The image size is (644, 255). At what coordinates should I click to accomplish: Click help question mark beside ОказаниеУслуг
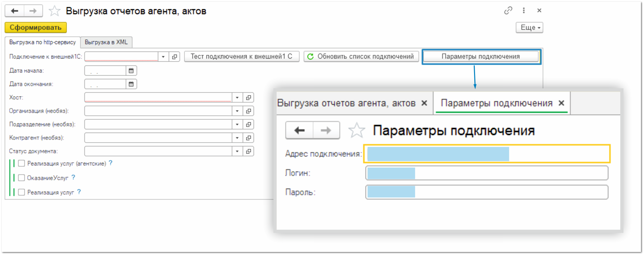point(73,177)
